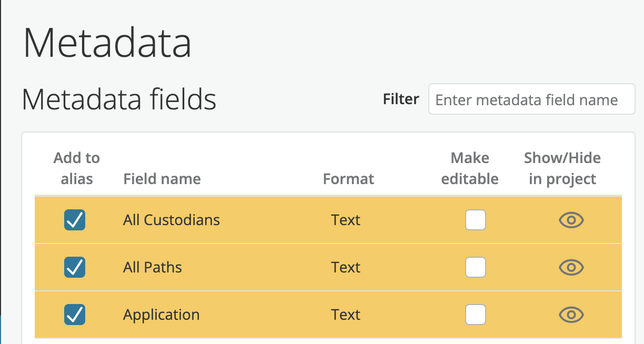The width and height of the screenshot is (644, 344).
Task: Click the Filter label text
Action: point(401,99)
